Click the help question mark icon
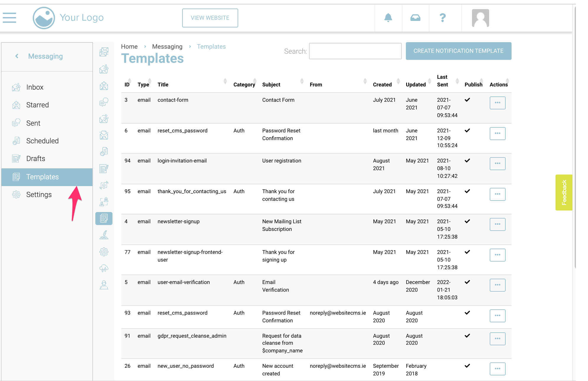The width and height of the screenshot is (588, 381). 442,18
